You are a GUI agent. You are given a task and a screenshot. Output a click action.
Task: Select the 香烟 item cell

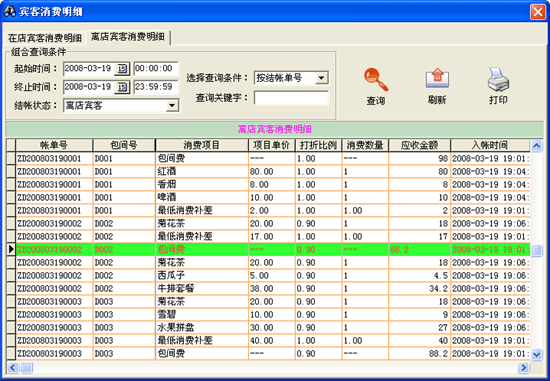(x=202, y=185)
